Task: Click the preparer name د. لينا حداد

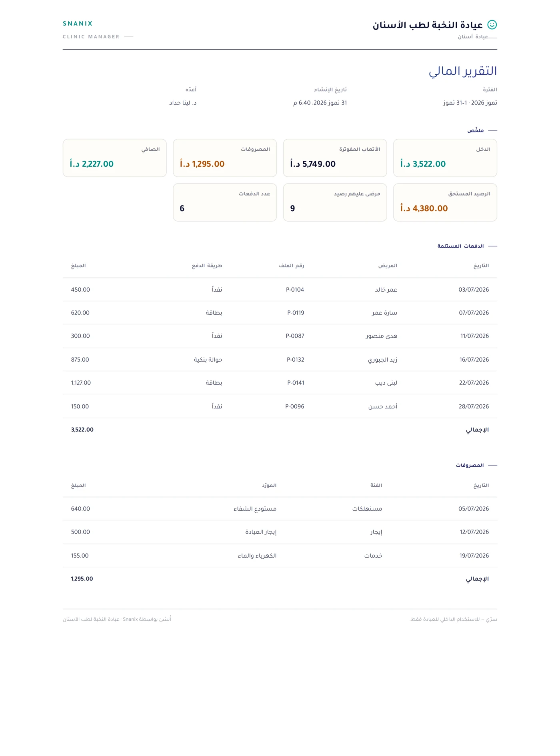Action: click(x=183, y=103)
